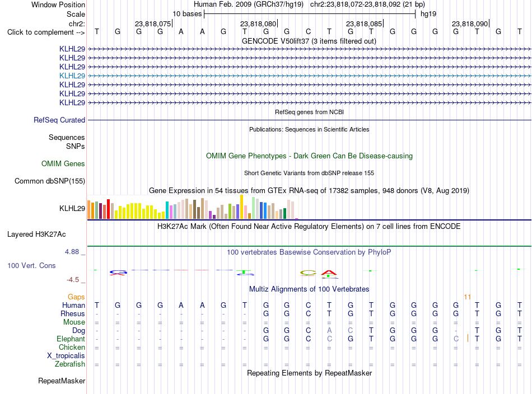The image size is (532, 394).
Task: Click the red 'A' conservation logo letter
Action: click(329, 272)
